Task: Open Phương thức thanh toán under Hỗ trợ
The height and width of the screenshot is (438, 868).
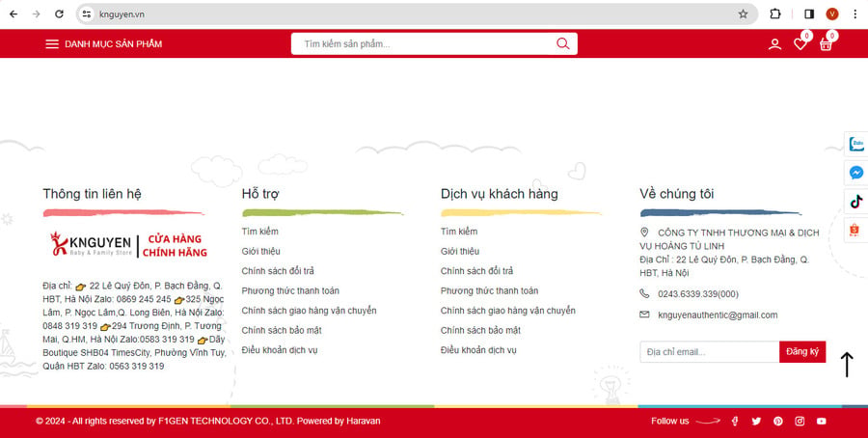Action: tap(290, 290)
